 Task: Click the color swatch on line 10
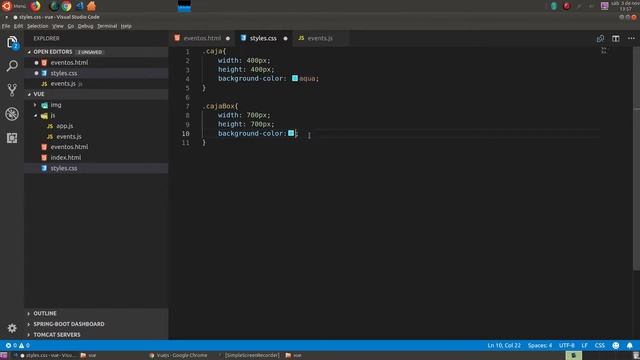[291, 133]
